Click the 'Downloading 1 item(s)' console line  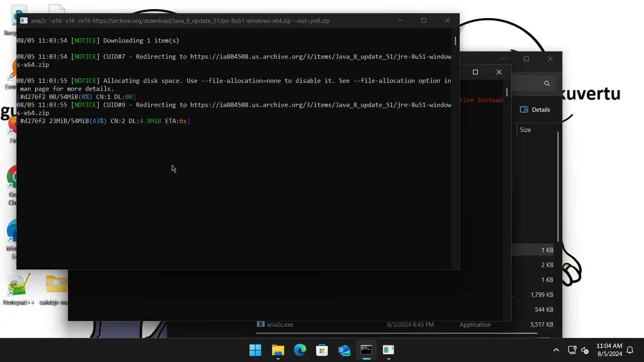click(98, 41)
